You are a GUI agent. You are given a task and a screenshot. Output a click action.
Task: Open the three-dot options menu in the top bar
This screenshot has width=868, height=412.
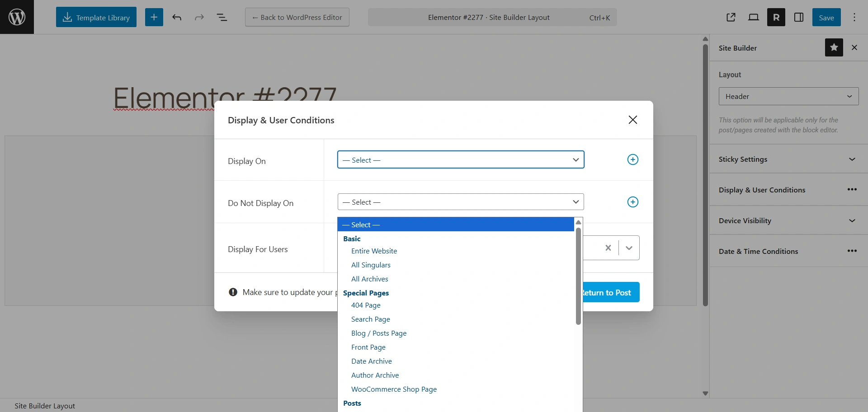(854, 17)
